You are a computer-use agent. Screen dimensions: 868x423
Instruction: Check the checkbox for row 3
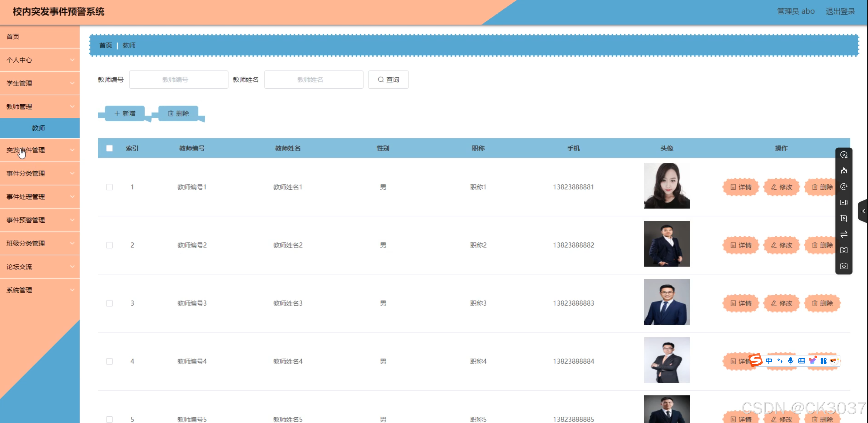(x=110, y=303)
